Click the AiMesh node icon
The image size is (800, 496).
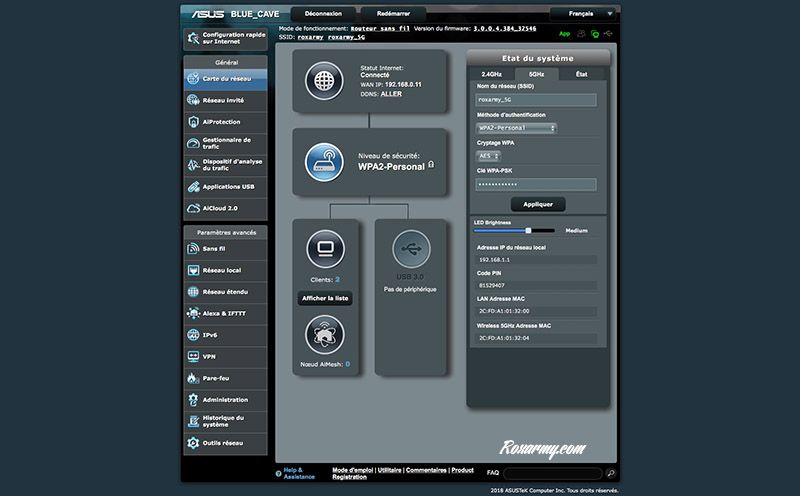(325, 333)
